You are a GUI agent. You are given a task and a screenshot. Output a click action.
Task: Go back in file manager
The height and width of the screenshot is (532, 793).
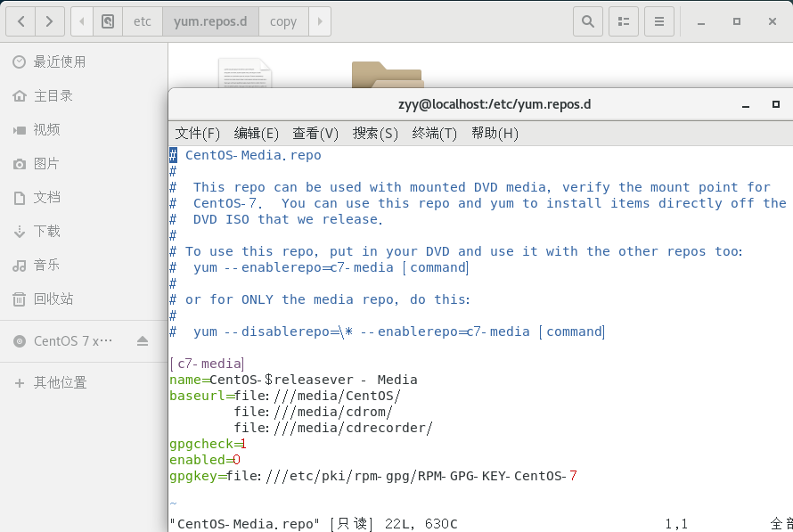pos(20,21)
